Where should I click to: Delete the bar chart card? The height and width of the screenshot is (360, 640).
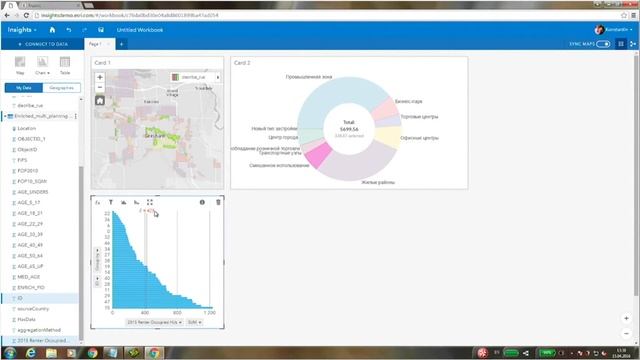218,202
